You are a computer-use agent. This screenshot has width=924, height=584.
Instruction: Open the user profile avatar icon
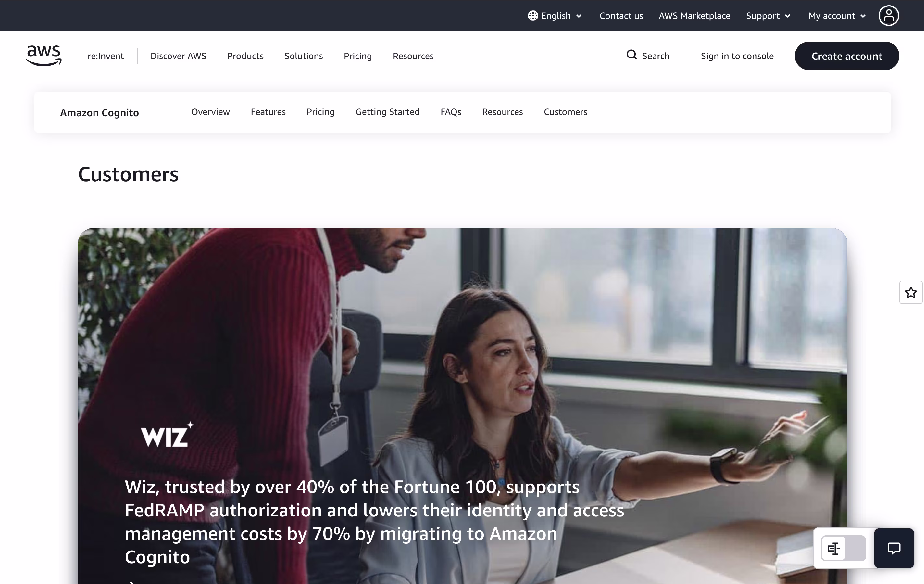click(x=889, y=16)
